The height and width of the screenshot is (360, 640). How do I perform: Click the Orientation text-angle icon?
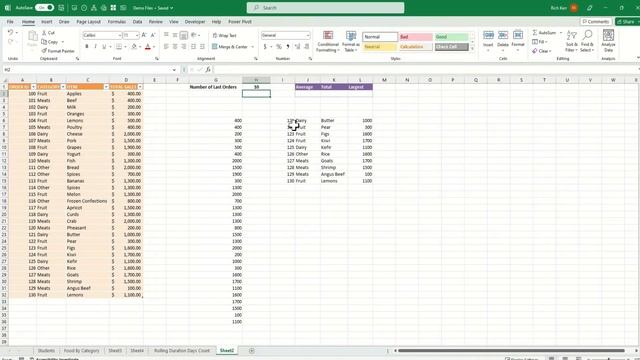194,35
